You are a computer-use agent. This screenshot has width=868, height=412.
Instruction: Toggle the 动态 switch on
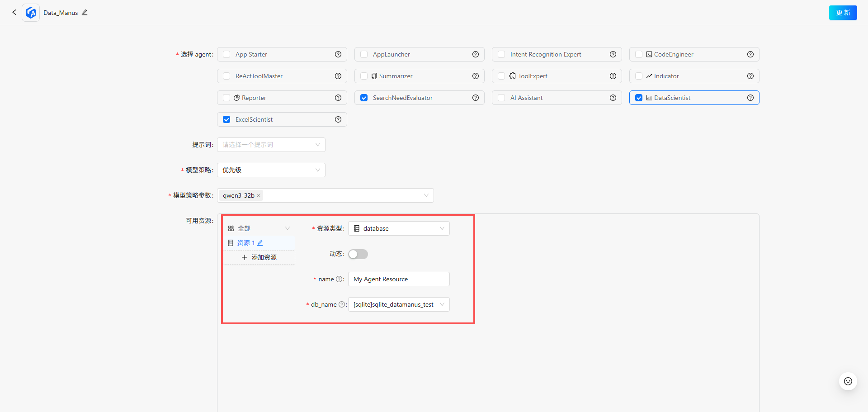click(358, 254)
